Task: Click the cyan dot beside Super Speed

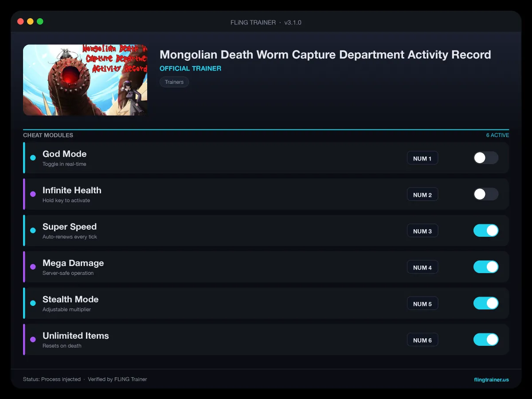Action: pos(33,231)
